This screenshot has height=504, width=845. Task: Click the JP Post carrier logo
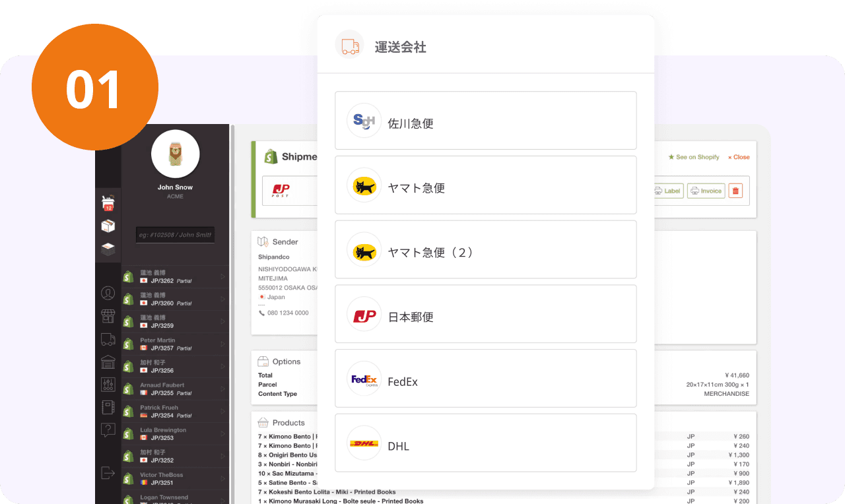(281, 191)
